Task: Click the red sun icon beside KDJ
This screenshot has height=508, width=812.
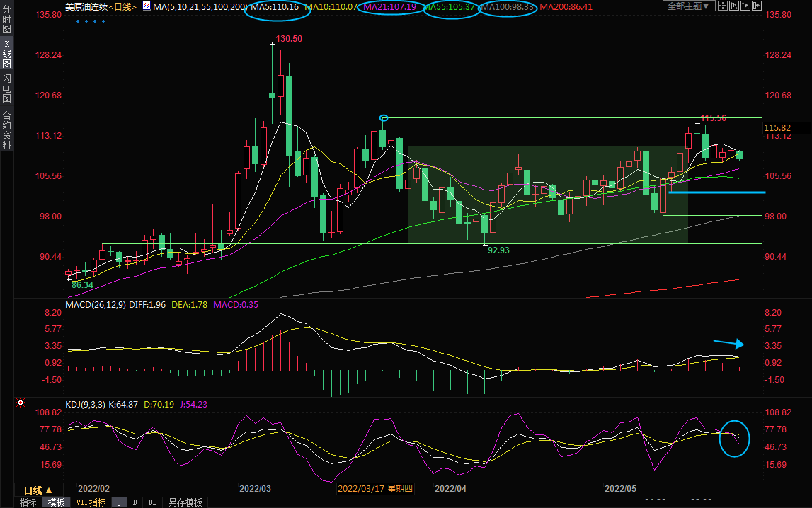Action: (x=21, y=403)
